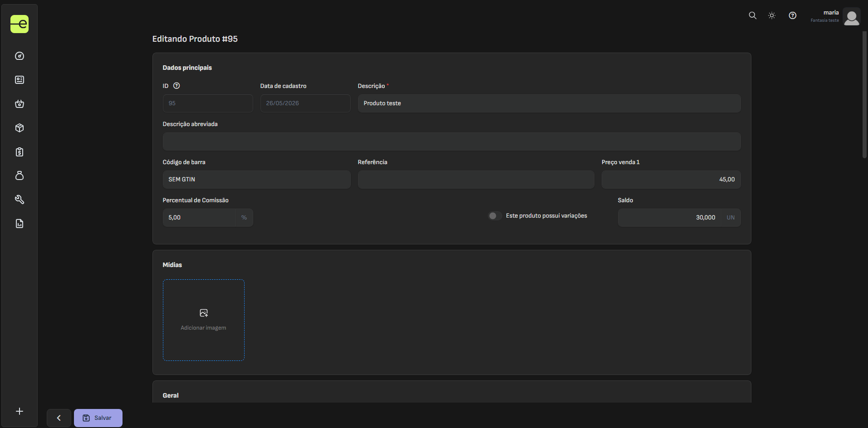Open the shopping basket sales icon
This screenshot has height=428, width=868.
[20, 104]
